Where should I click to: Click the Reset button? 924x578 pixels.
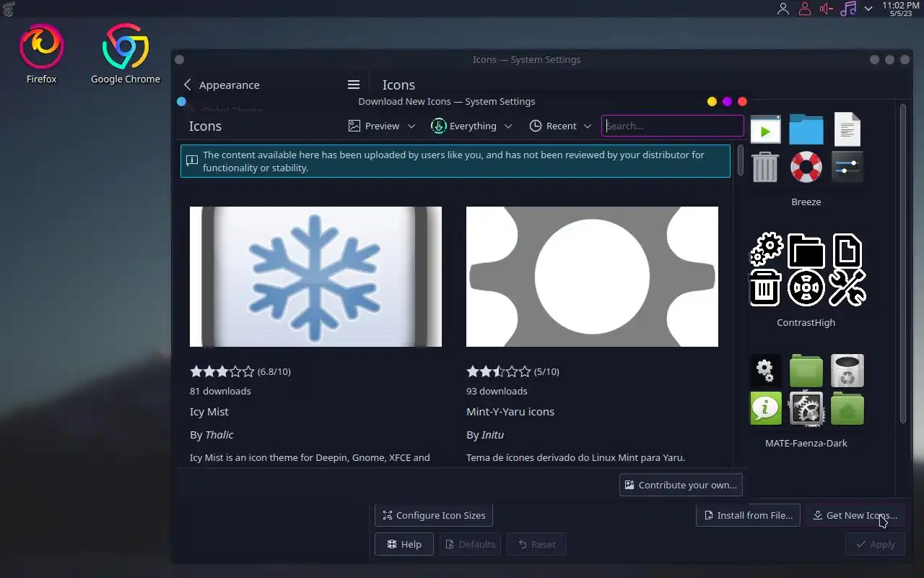pos(536,544)
